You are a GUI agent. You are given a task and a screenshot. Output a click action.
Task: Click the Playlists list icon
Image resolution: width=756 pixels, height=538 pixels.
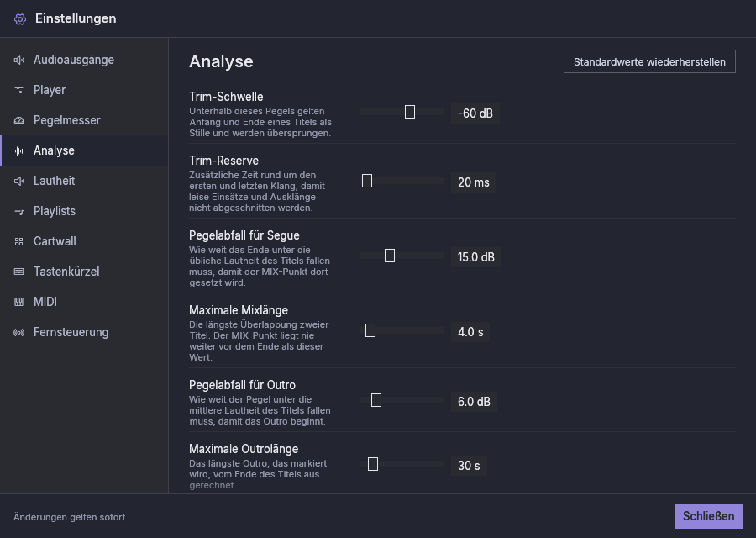click(18, 211)
